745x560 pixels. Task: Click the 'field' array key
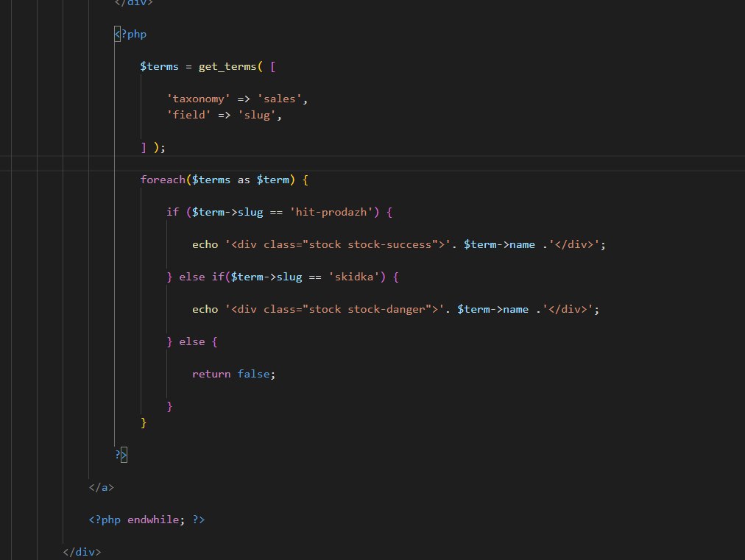point(188,115)
